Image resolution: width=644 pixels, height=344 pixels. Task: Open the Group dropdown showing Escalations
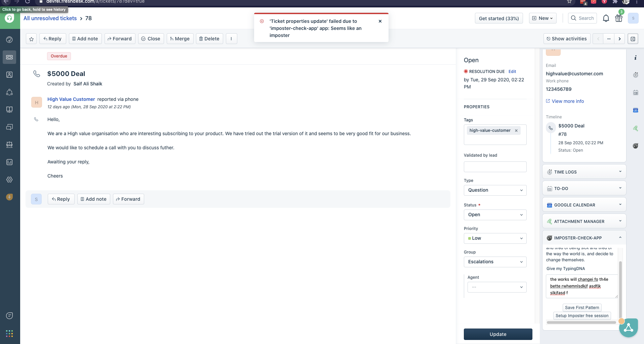(x=495, y=262)
